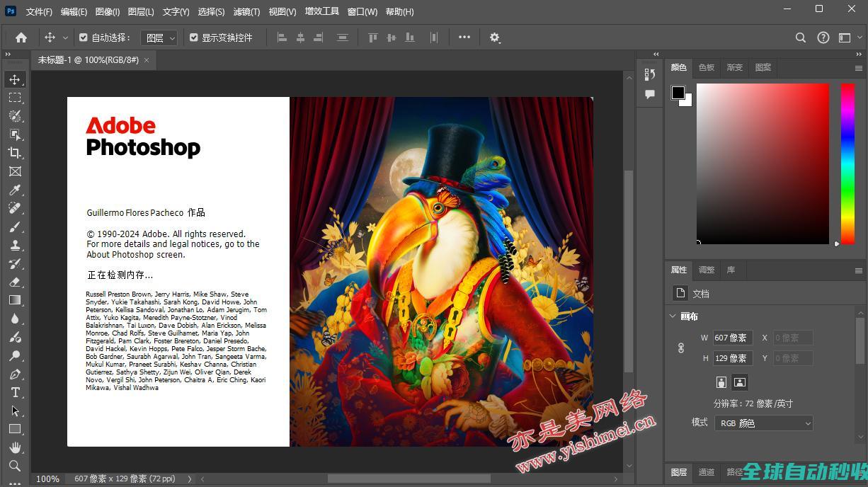The height and width of the screenshot is (487, 868).
Task: Toggle the 自动选择 checkbox
Action: click(x=84, y=38)
